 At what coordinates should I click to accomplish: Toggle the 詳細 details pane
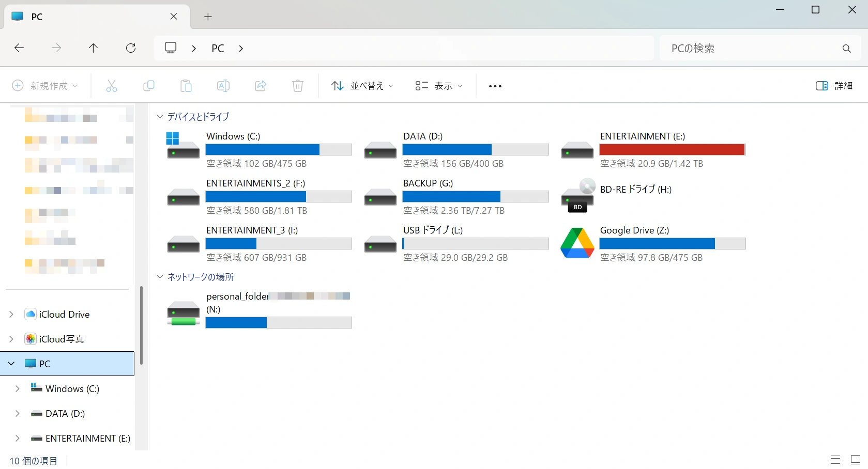point(834,86)
